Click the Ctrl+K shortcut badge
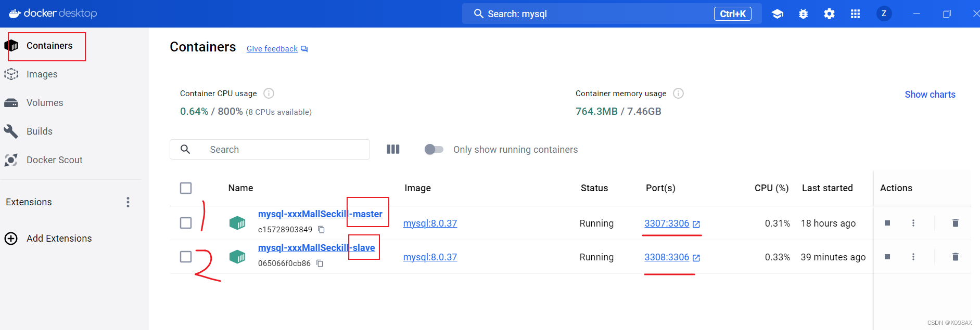 pyautogui.click(x=733, y=14)
